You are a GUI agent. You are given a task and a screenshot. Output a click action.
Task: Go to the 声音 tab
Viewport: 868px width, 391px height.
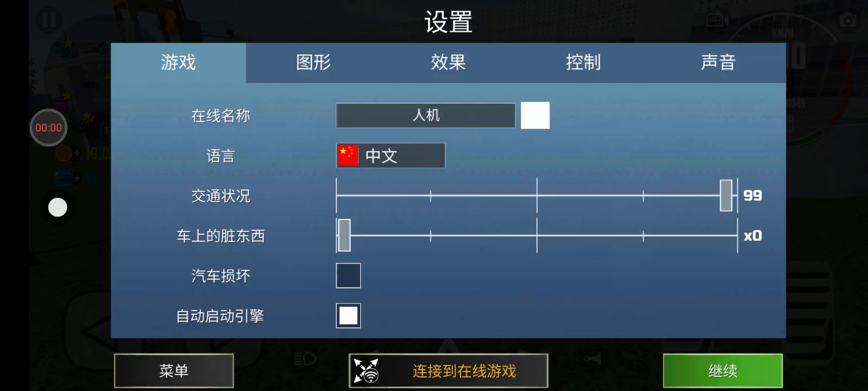(718, 62)
